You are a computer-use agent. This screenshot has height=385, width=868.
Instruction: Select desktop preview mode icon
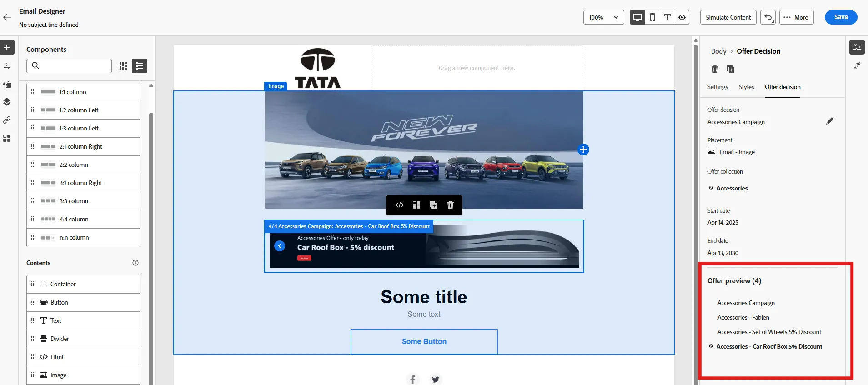click(x=637, y=17)
